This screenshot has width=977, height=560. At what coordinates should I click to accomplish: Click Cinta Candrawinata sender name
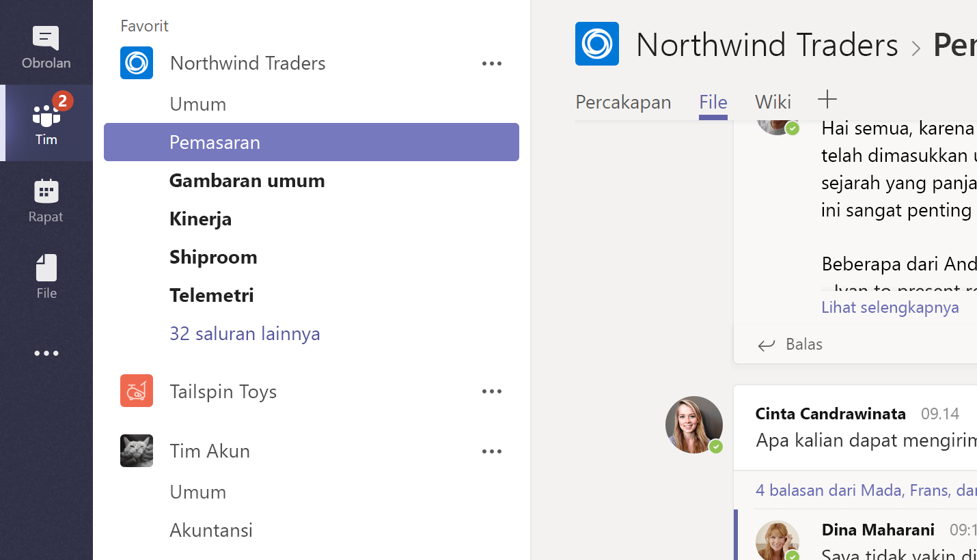pyautogui.click(x=831, y=413)
